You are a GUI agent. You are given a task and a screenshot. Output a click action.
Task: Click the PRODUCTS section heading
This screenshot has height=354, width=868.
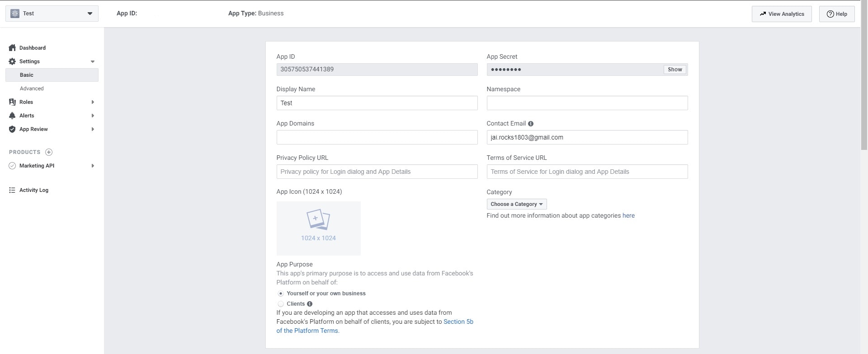(x=25, y=152)
